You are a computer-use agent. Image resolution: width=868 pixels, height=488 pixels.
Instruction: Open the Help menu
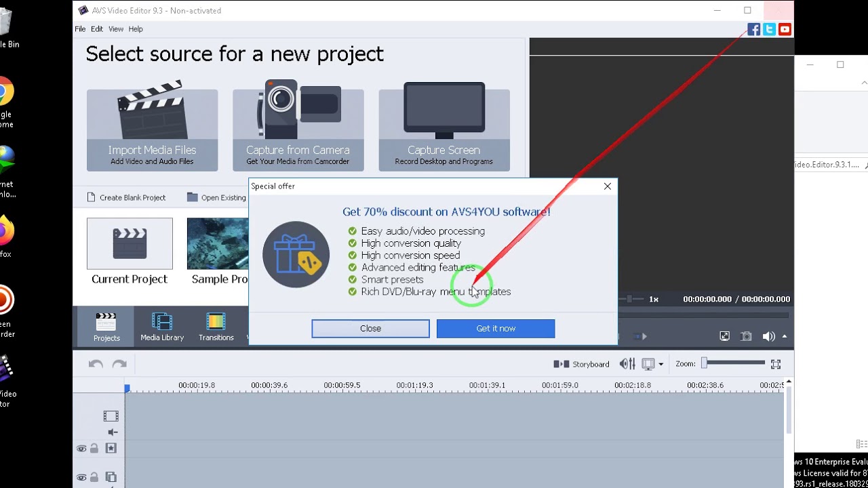136,29
